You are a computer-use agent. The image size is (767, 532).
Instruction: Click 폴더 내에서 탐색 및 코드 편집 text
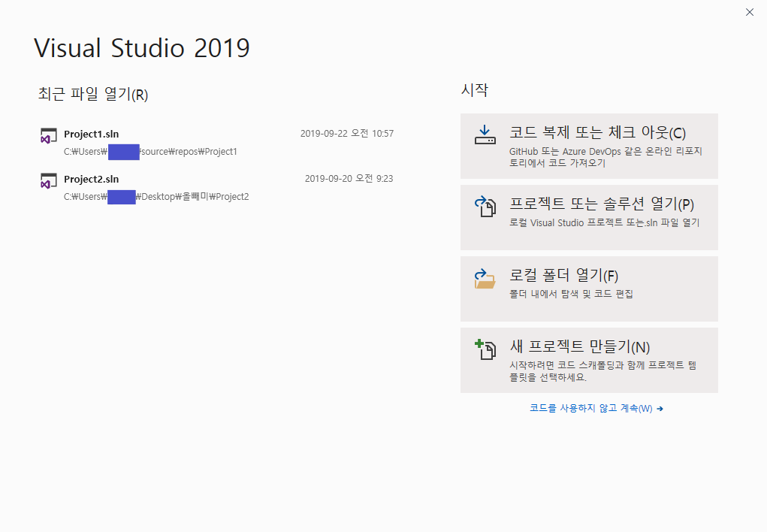(x=572, y=294)
